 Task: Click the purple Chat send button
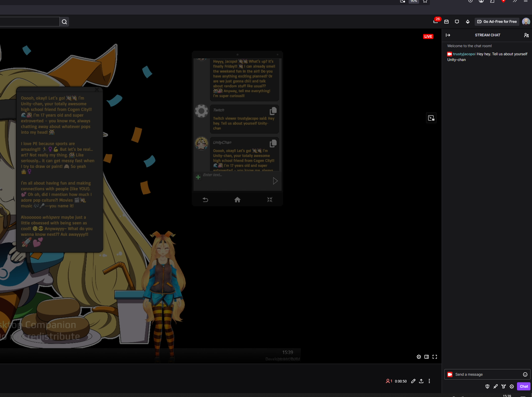pos(524,386)
